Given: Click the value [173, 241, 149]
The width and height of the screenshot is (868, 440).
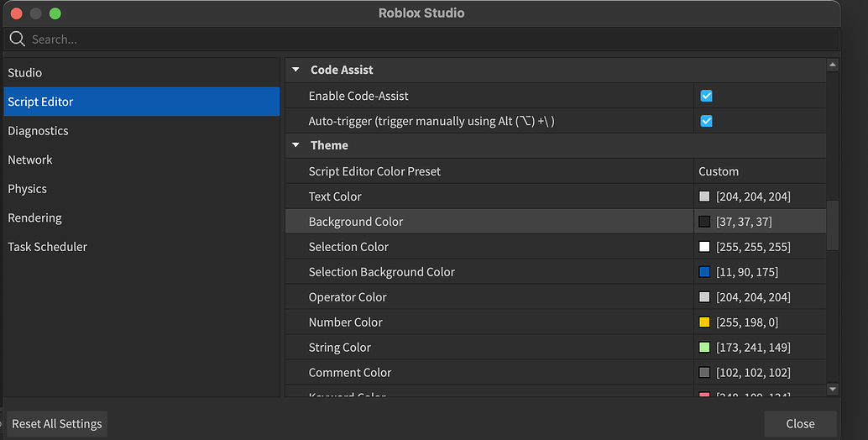Looking at the screenshot, I should [x=753, y=348].
